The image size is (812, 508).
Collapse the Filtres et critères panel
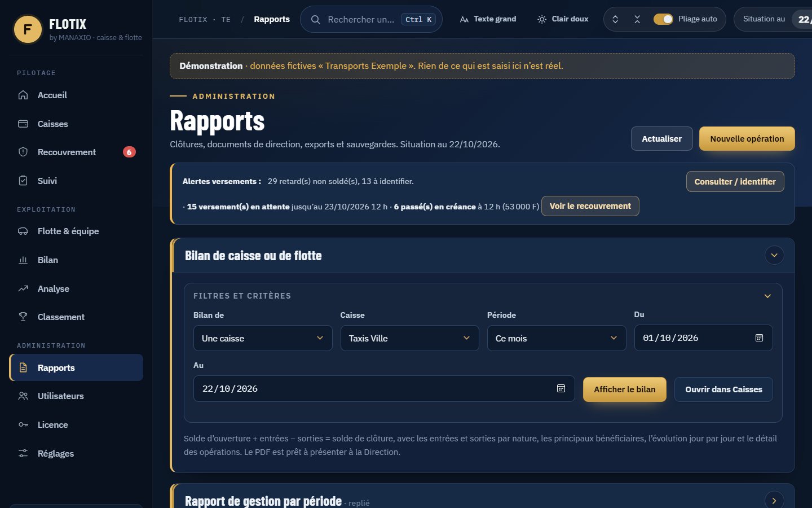[767, 296]
